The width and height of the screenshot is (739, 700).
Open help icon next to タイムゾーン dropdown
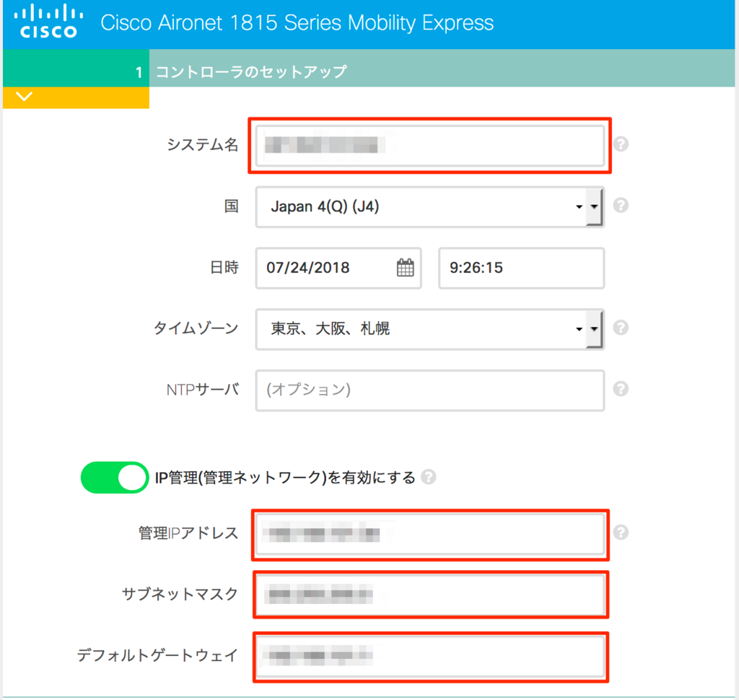coord(621,328)
